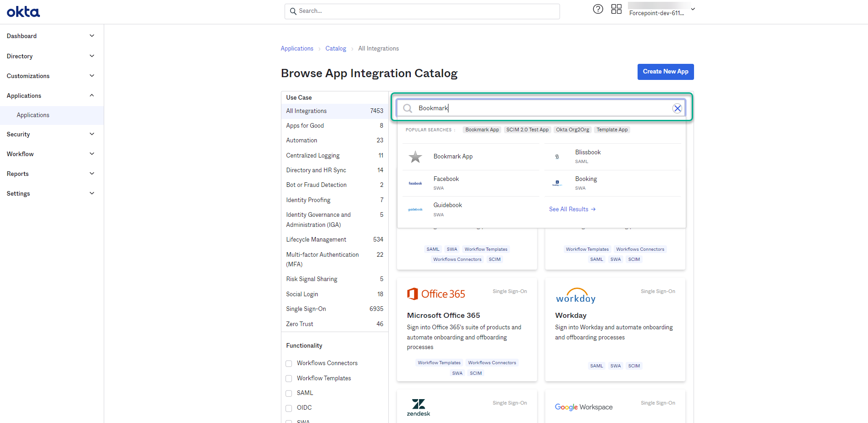Open See All Results for Bookmark search
This screenshot has height=423, width=868.
pos(572,209)
